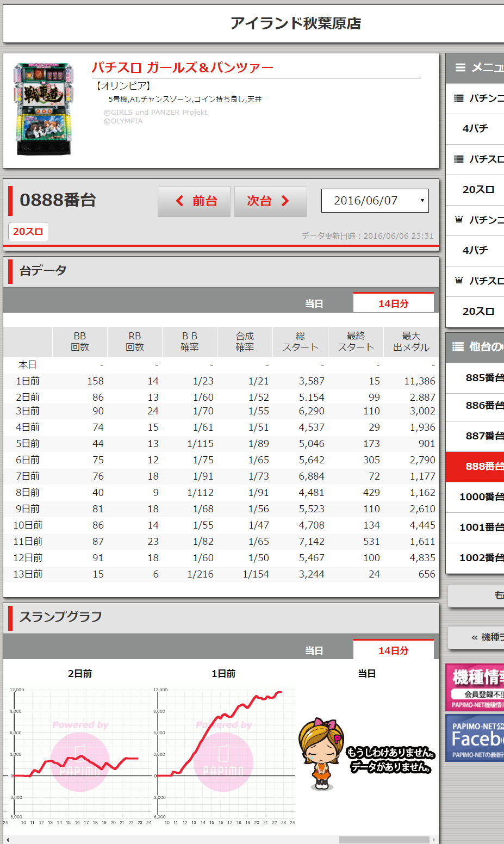Image resolution: width=504 pixels, height=844 pixels.
Task: Click the partially visible も button in sidebar
Action: [476, 596]
